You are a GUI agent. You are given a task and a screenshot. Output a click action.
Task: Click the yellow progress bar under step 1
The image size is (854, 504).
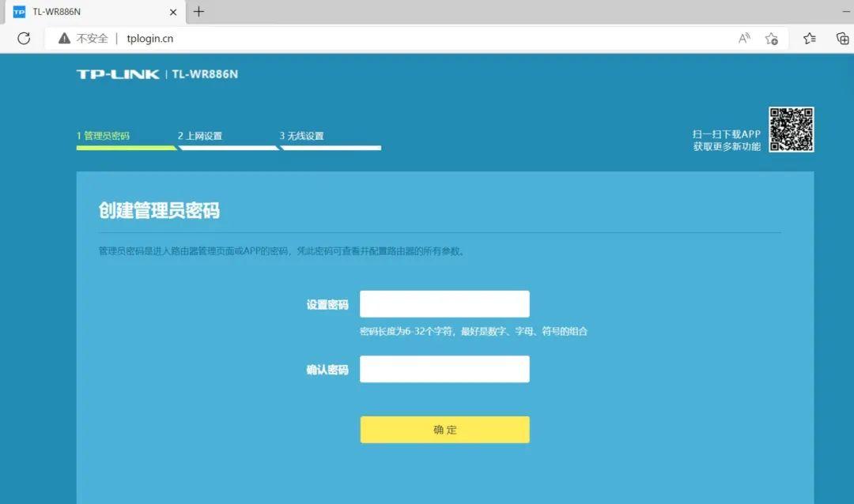127,149
